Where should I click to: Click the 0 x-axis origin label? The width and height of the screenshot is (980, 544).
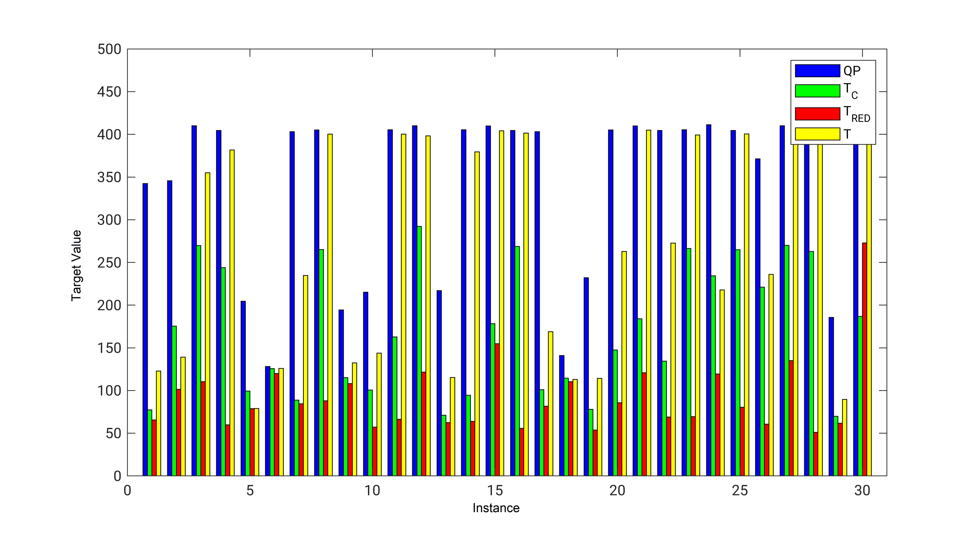[128, 491]
